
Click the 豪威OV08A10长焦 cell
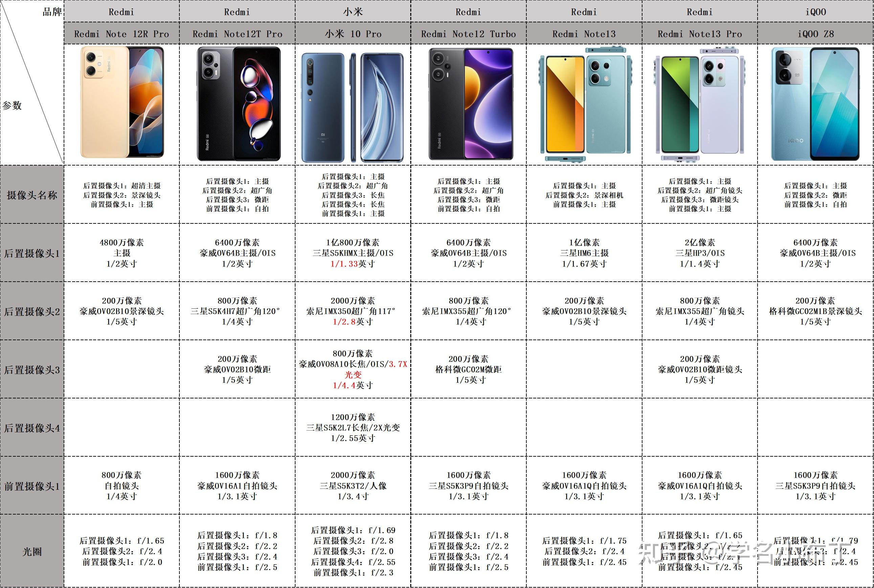(353, 369)
